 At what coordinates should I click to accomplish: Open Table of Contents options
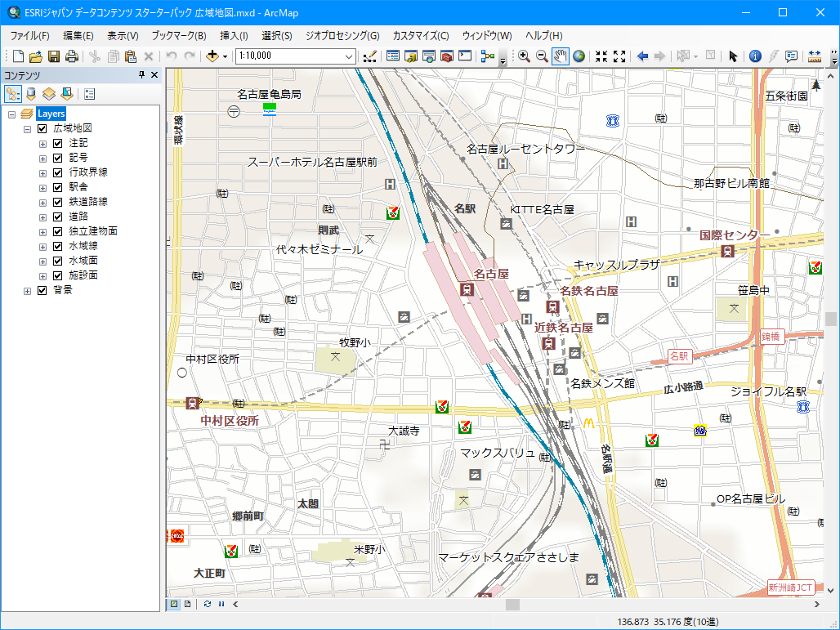point(89,94)
